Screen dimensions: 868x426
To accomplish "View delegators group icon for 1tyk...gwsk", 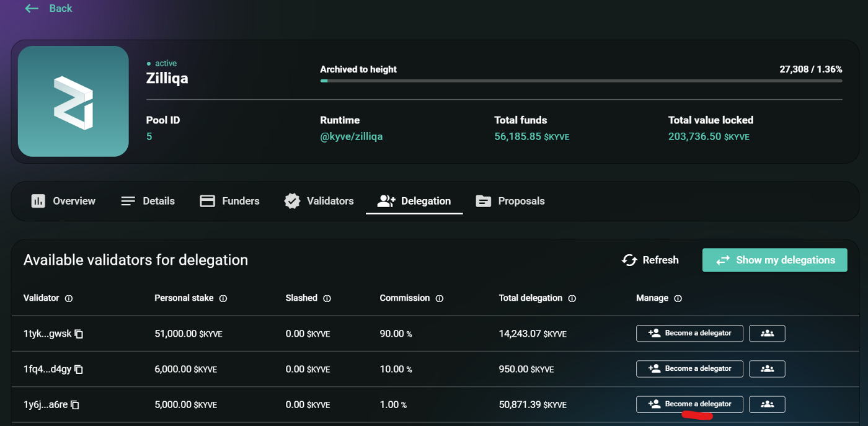I will (x=768, y=333).
